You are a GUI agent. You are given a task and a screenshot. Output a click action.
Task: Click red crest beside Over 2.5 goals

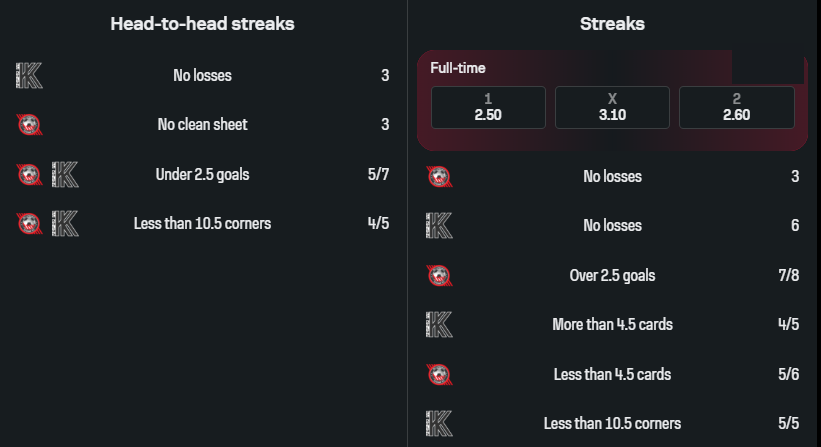point(438,275)
